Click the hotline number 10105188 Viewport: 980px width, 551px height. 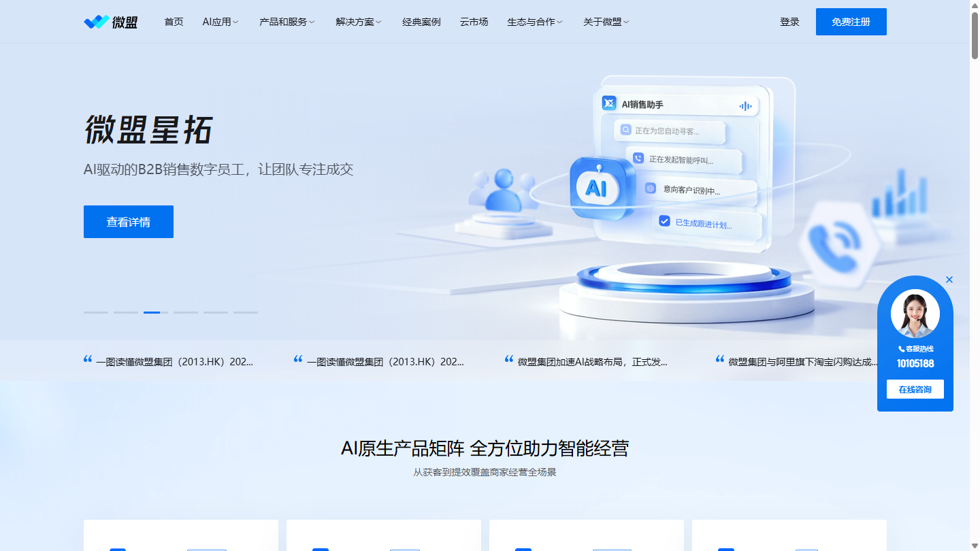[x=915, y=363]
